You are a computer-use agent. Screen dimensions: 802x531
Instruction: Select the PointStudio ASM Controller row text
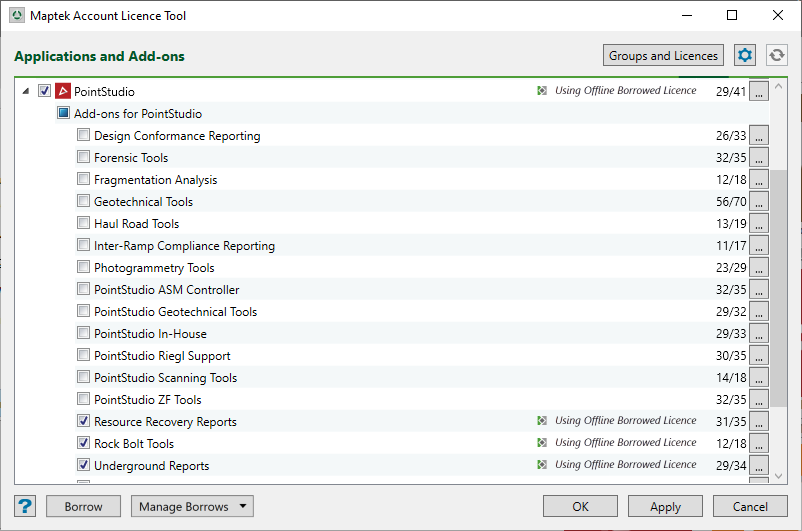coord(167,290)
